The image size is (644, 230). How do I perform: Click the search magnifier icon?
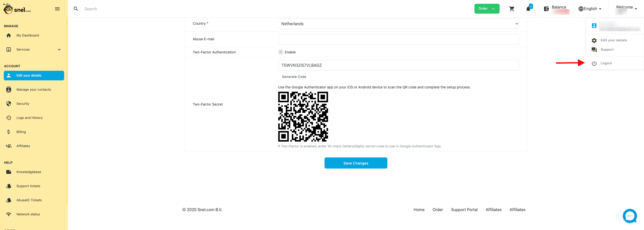pyautogui.click(x=76, y=9)
